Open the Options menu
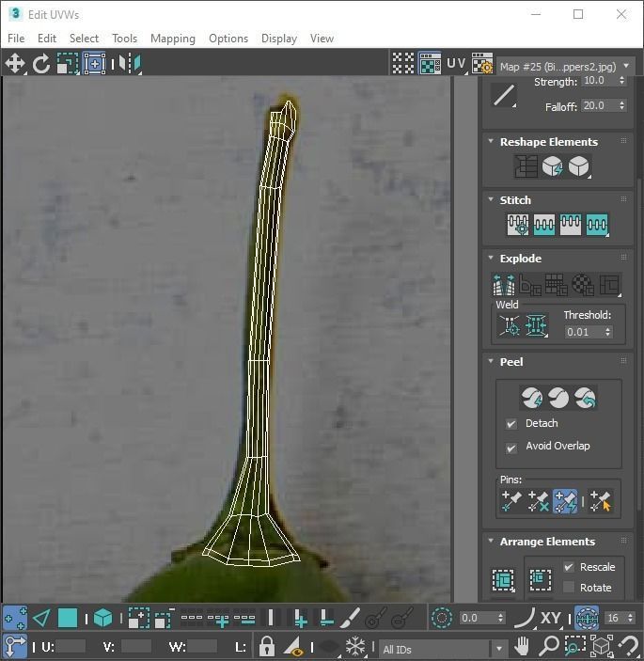The width and height of the screenshot is (644, 661). 228,39
